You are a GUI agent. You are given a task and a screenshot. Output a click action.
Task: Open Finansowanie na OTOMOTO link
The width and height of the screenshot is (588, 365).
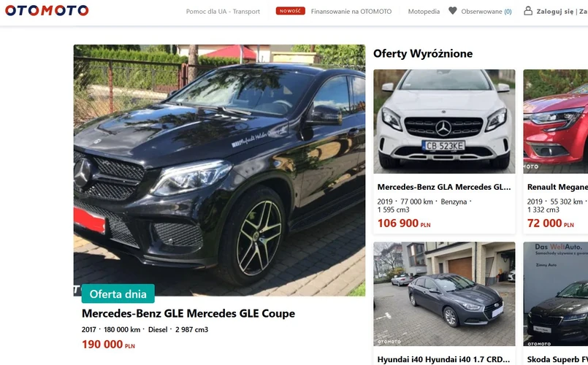(351, 12)
